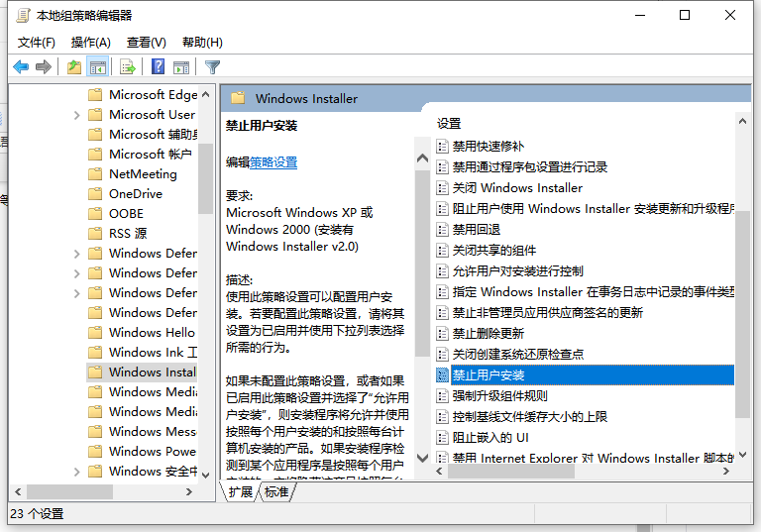The image size is (761, 532).
Task: Select the 关闭 Windows Installer policy setting
Action: [517, 187]
